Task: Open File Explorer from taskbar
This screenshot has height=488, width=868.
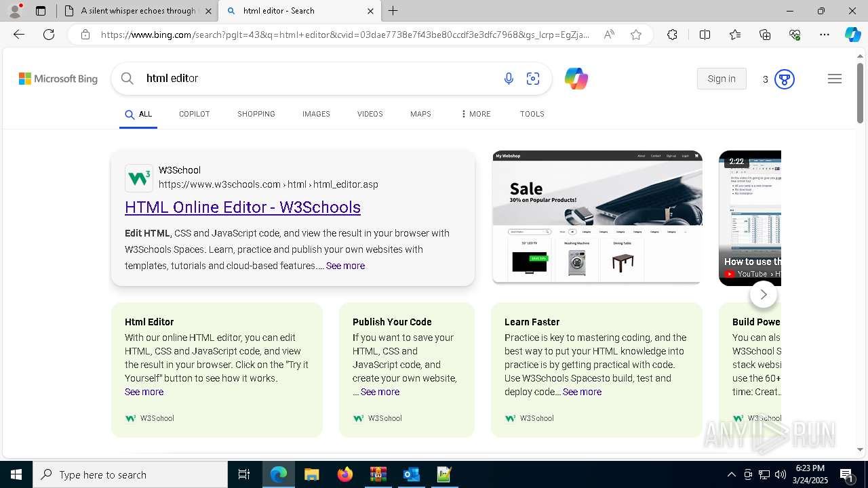Action: [x=311, y=474]
